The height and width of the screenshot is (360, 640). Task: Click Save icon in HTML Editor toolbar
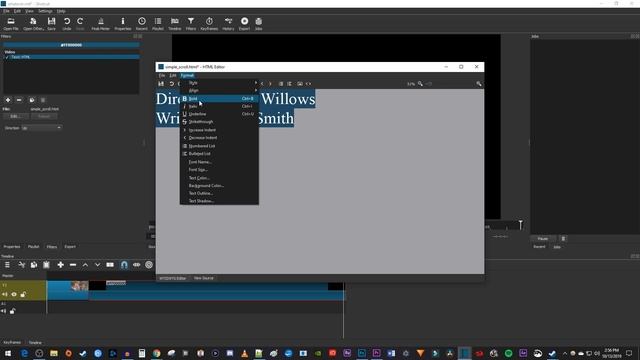coord(161,84)
